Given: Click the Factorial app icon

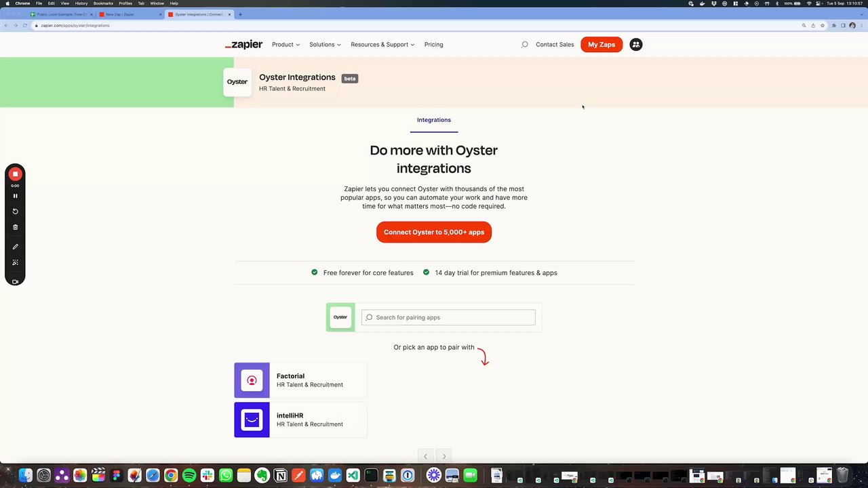Looking at the screenshot, I should [x=252, y=380].
